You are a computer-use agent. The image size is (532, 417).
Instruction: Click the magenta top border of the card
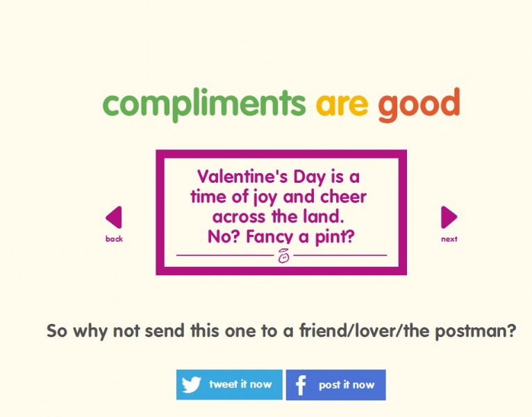[x=281, y=154]
